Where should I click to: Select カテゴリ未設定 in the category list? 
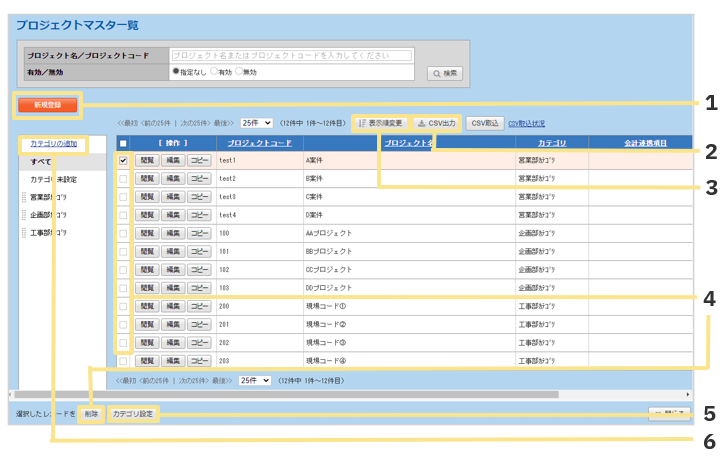coord(53,179)
